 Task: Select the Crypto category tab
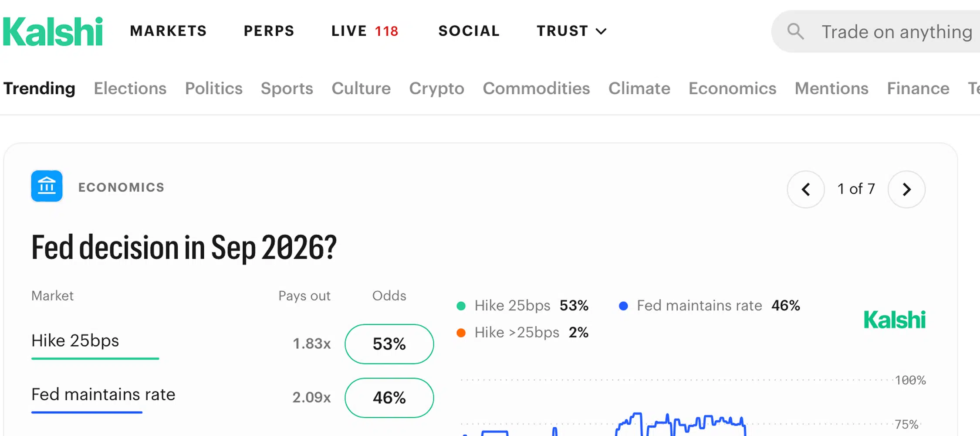(437, 89)
